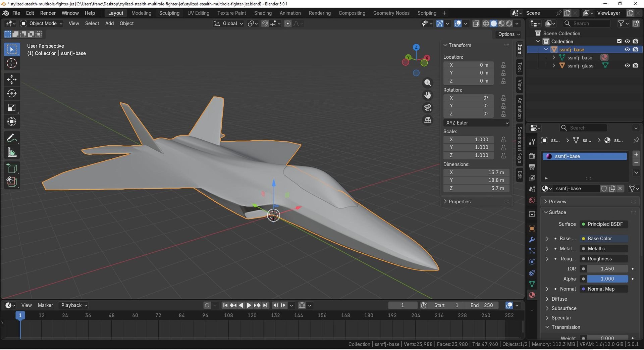Switch to wireframe viewport shading
Viewport: 644px width, 350px height.
click(x=486, y=23)
